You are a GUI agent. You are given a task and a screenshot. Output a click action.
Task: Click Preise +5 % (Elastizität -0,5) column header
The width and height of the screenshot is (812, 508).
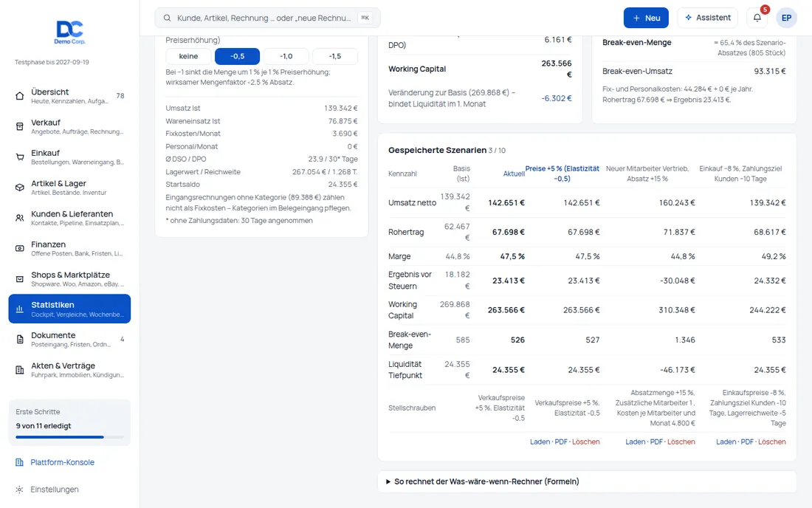(x=562, y=174)
